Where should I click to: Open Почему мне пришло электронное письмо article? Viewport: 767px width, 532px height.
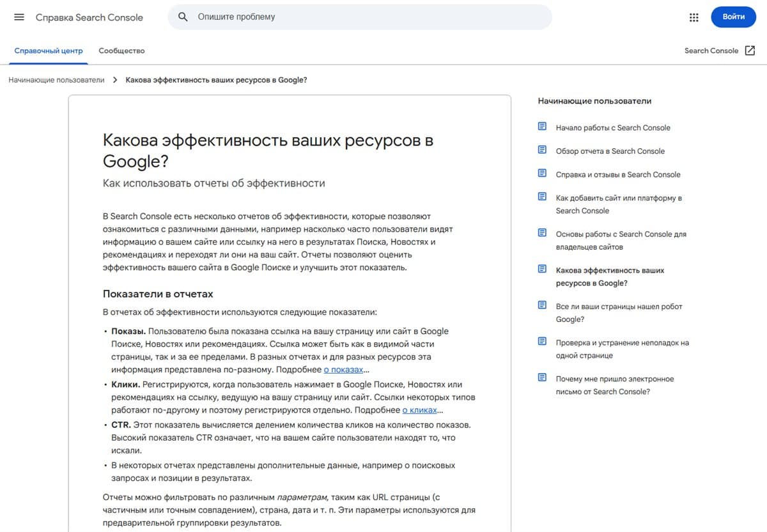tap(614, 385)
